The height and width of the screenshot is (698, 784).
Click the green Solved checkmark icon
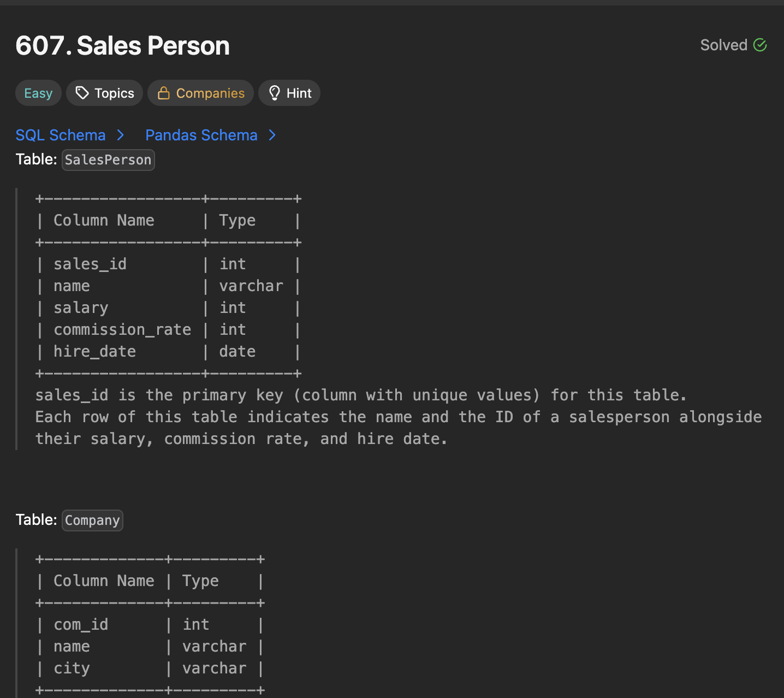click(760, 45)
